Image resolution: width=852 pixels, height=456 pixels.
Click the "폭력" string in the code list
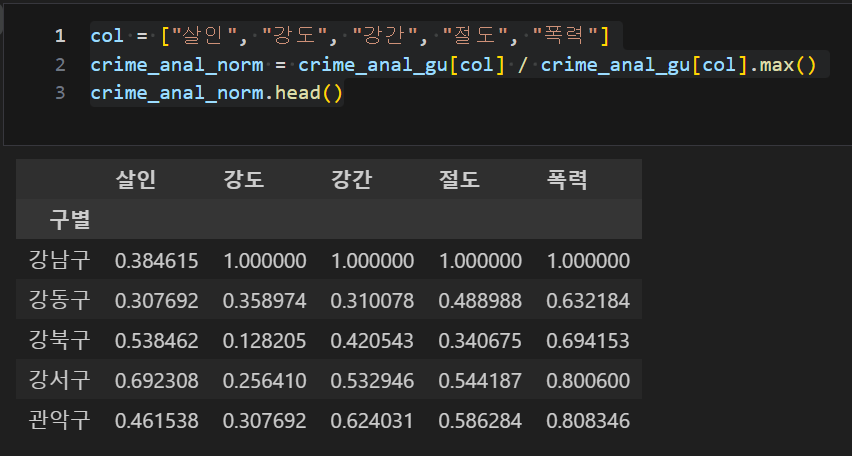[x=564, y=36]
